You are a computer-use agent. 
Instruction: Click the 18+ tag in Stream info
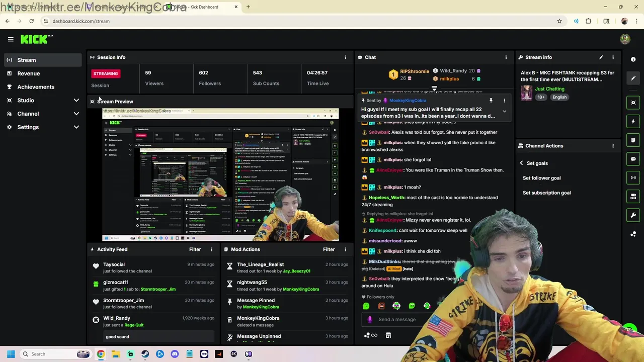pyautogui.click(x=541, y=97)
